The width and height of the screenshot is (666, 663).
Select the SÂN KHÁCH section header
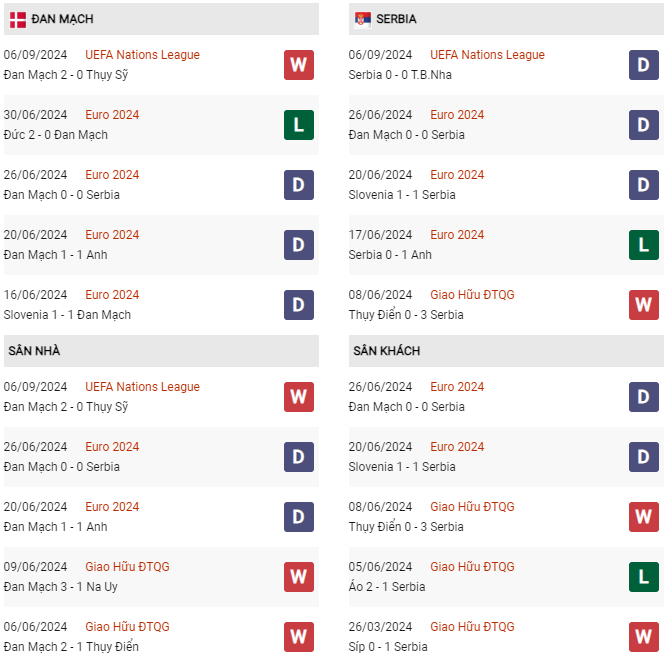506,351
